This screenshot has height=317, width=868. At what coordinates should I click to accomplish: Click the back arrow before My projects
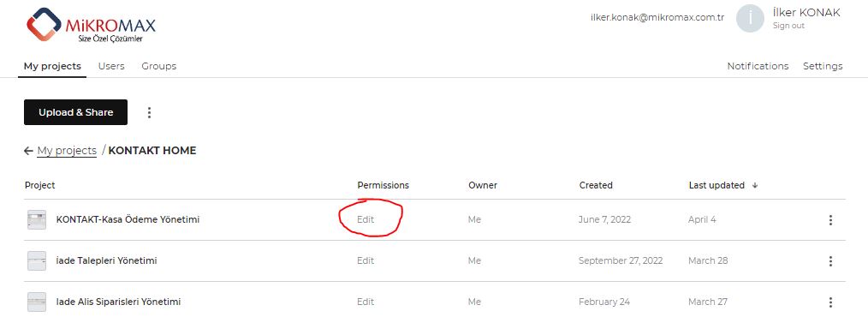[x=28, y=151]
